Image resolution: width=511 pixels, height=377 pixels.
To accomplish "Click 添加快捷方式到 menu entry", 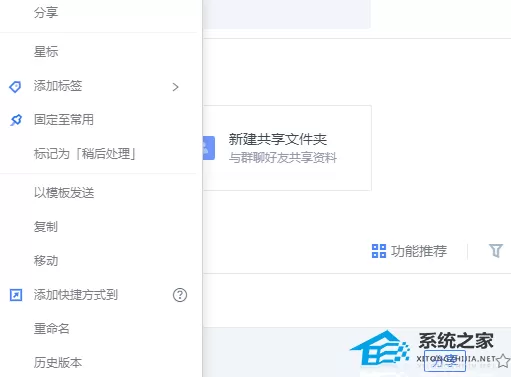I will click(76, 295).
